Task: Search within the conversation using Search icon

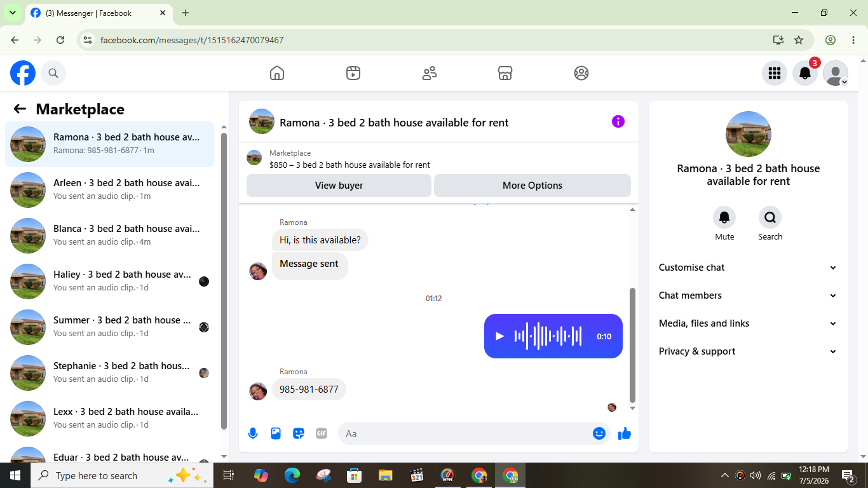Action: (770, 218)
